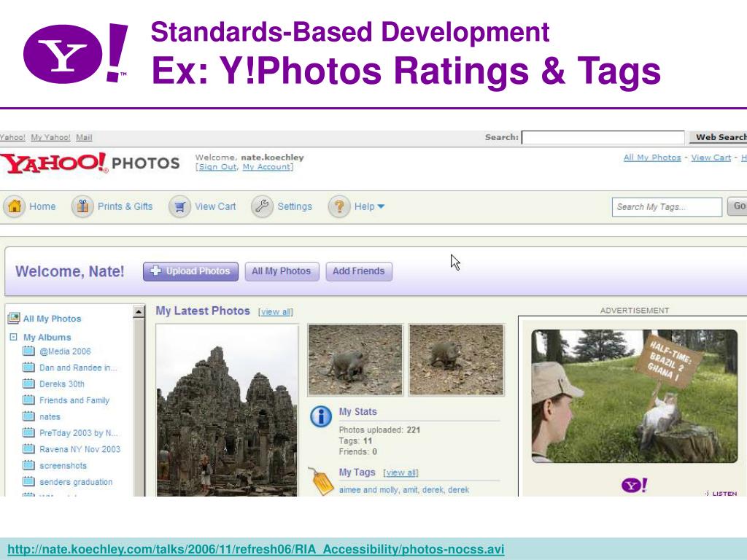This screenshot has height=560, width=747.
Task: Click the View Cart top-right link
Action: 711,157
